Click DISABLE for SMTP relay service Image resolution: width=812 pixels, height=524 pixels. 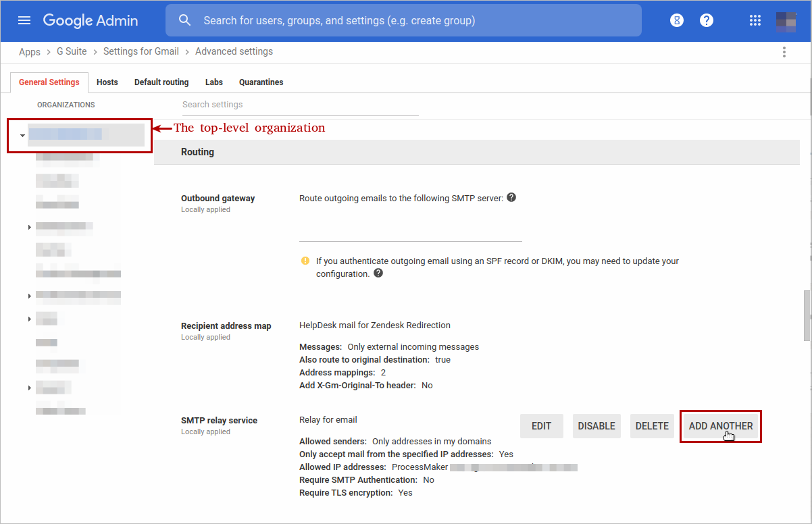pyautogui.click(x=597, y=426)
